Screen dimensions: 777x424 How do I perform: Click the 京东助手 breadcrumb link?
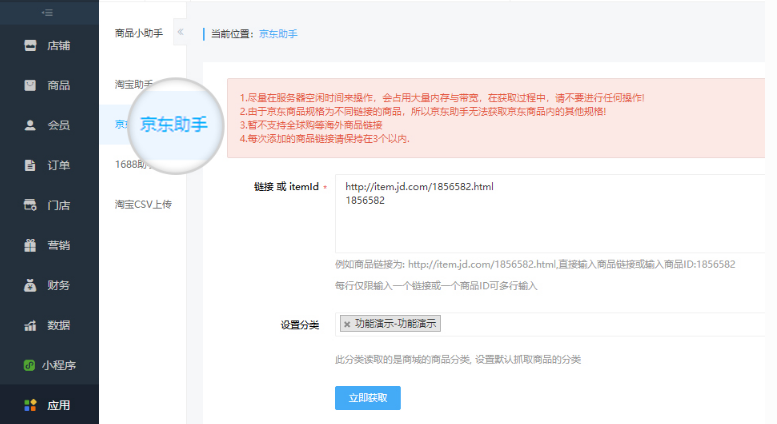point(278,34)
